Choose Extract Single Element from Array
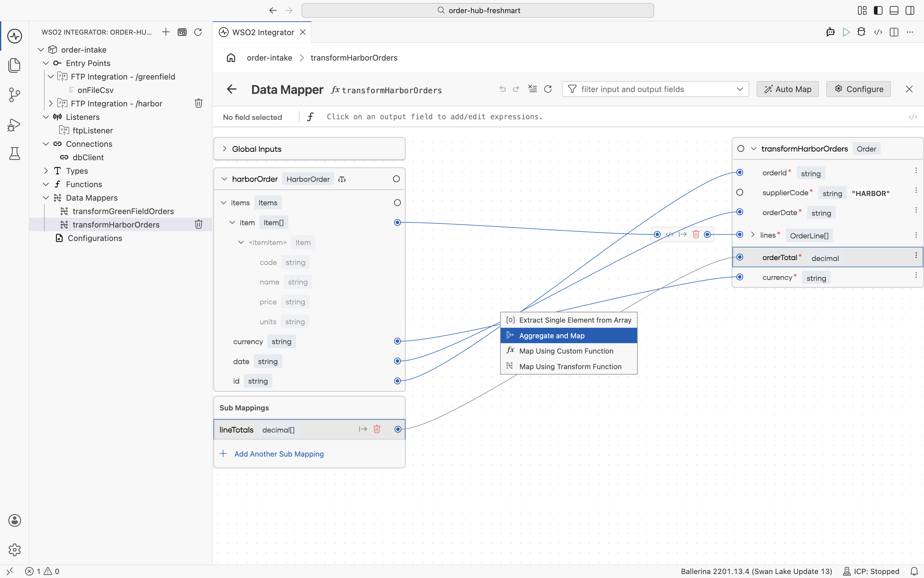The width and height of the screenshot is (924, 578). [x=569, y=320]
